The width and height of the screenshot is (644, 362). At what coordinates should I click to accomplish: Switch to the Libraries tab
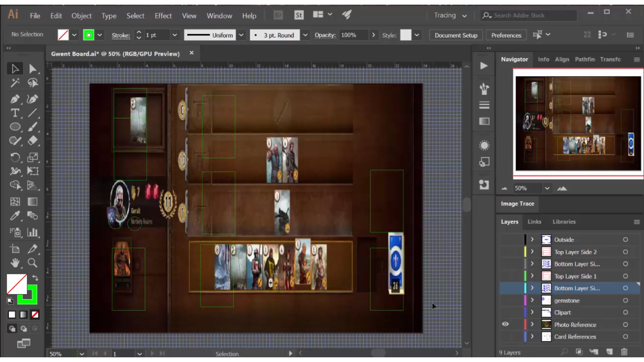tap(564, 222)
